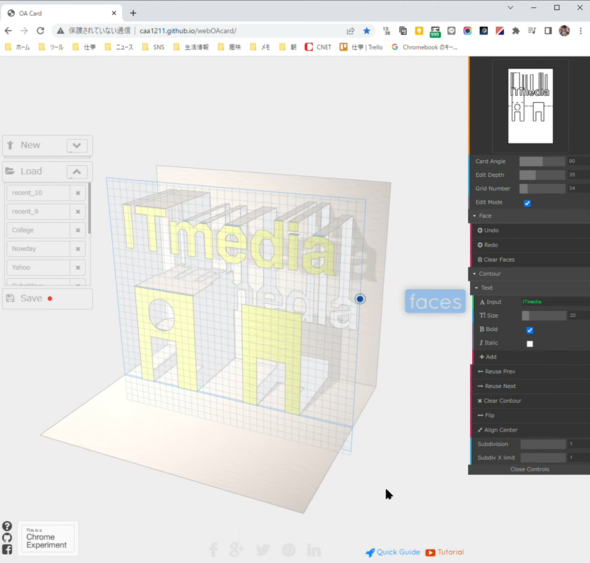Click the blue depth handle dot on the grid

coord(360,299)
